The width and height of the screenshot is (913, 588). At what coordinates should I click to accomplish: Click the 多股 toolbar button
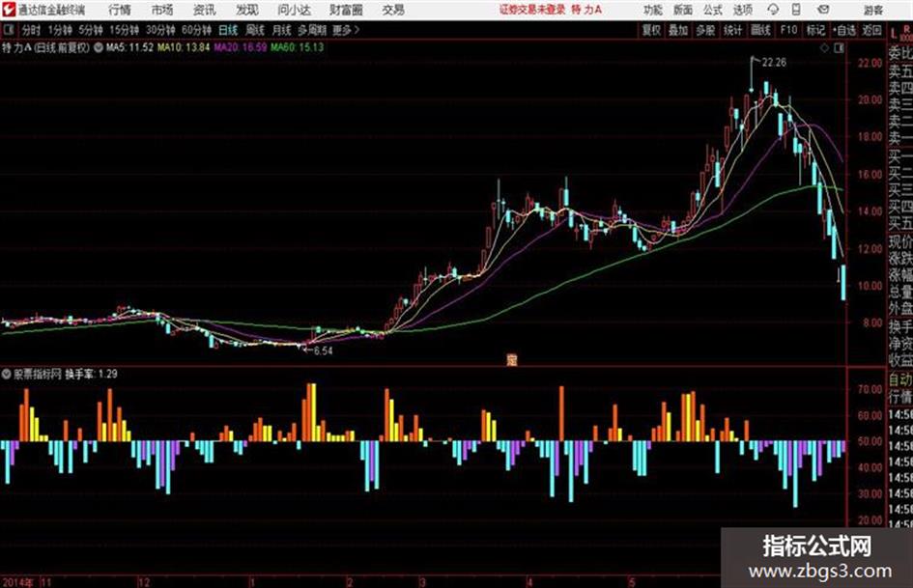[705, 30]
